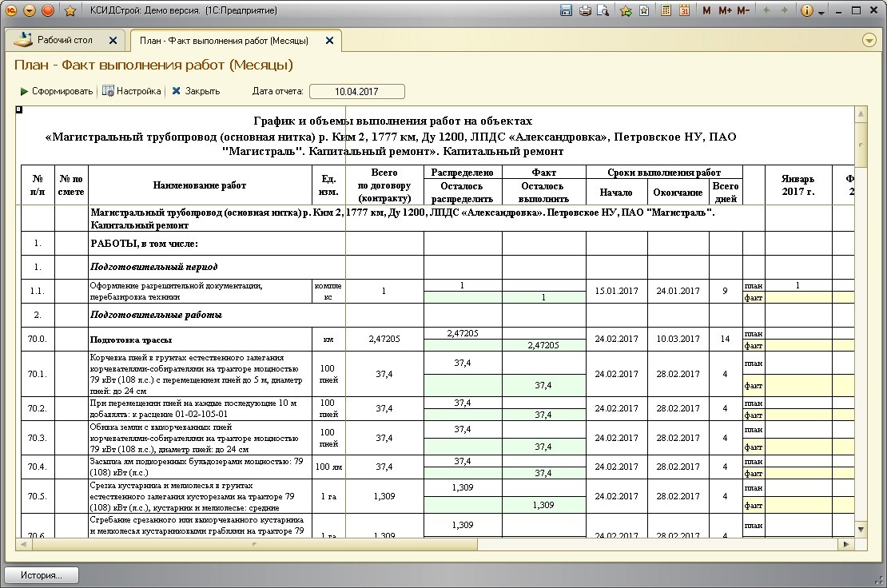Click Подготовка трассы cell
The width and height of the screenshot is (887, 588).
200,340
